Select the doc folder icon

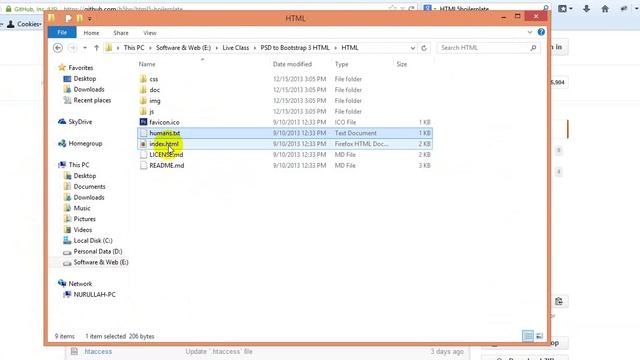(x=143, y=90)
